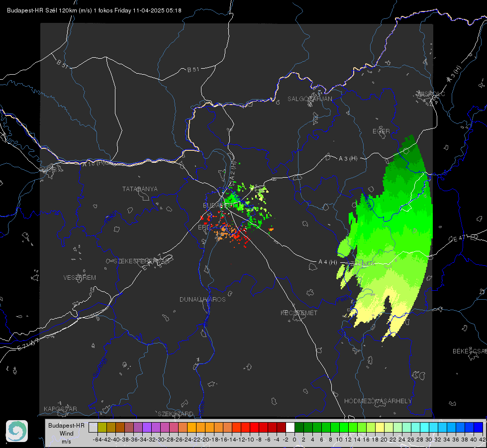Click the SZOLNOK city label
Viewport: 487px width, 448px height.
pyautogui.click(x=362, y=264)
